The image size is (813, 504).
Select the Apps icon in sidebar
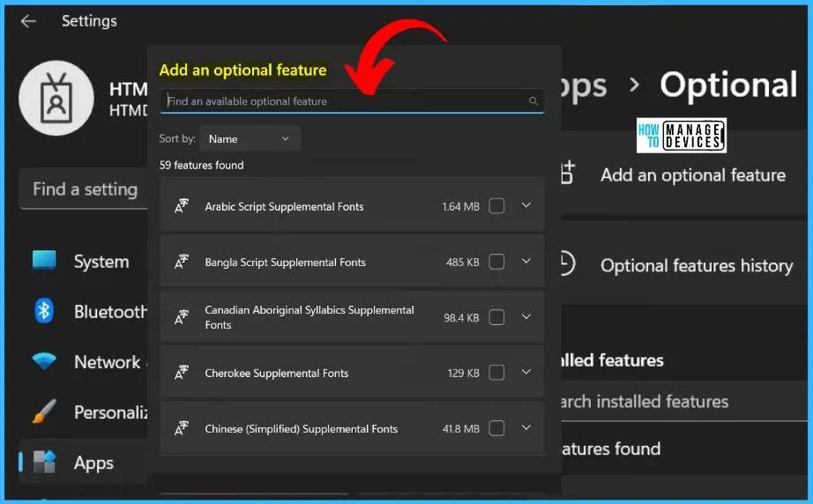(44, 462)
